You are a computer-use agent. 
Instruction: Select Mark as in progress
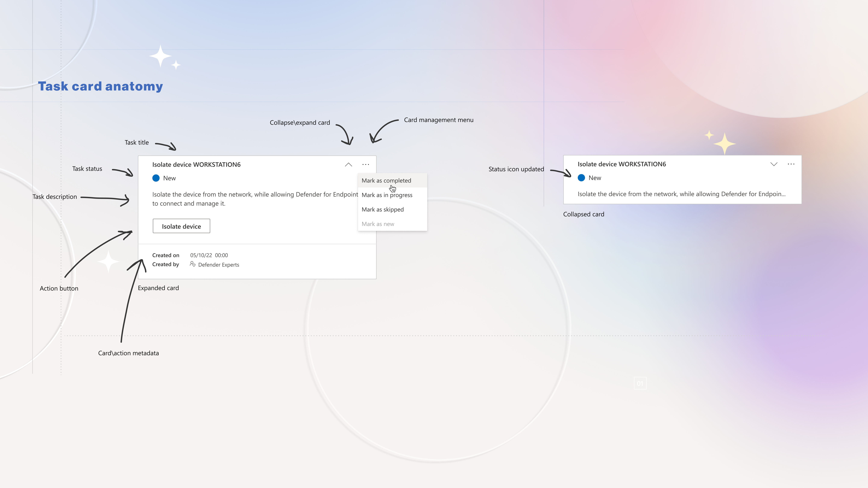(x=393, y=195)
